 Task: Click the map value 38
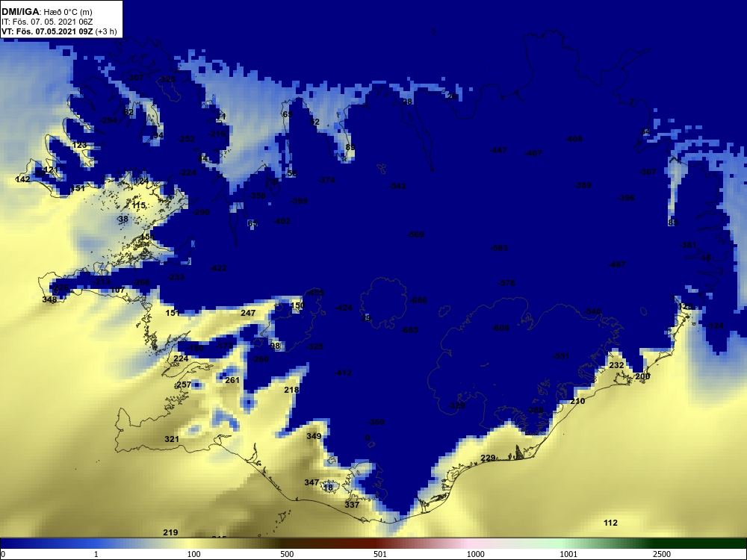click(123, 219)
